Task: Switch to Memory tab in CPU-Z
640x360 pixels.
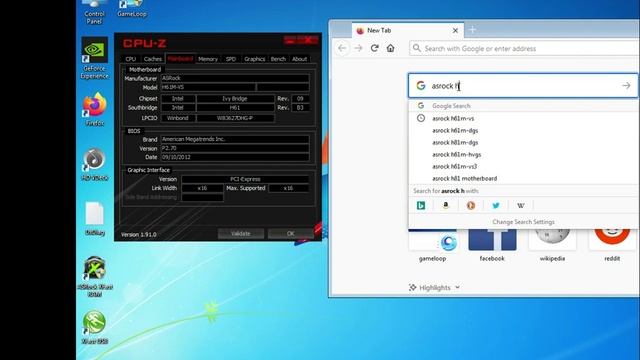Action: pyautogui.click(x=208, y=59)
